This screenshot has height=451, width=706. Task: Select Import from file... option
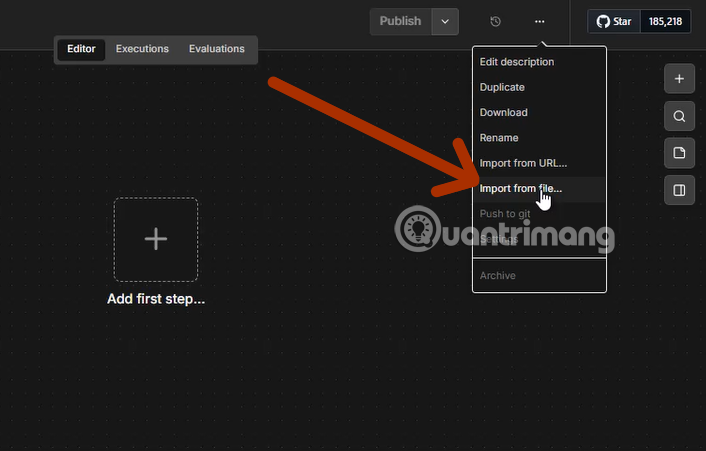[x=539, y=189]
